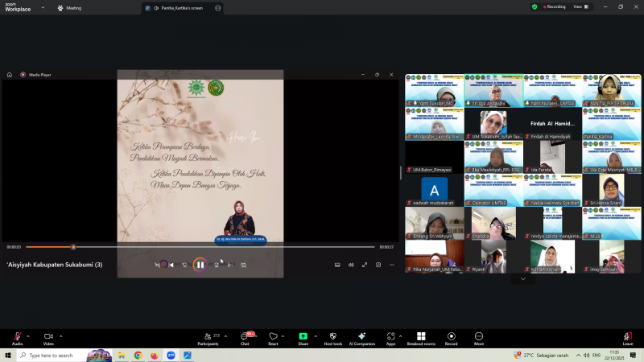Screen dimensions: 644x362
Task: Start sharing with the green Share button
Action: pos(303,336)
